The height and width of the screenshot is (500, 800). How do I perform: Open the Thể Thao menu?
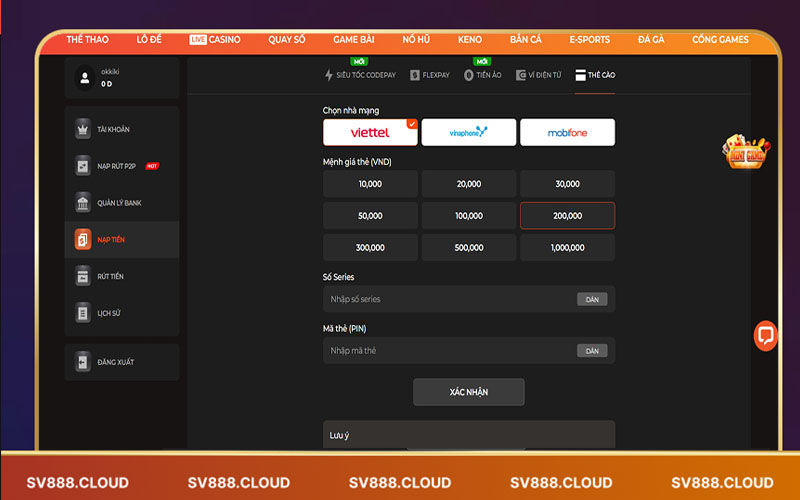(x=87, y=39)
